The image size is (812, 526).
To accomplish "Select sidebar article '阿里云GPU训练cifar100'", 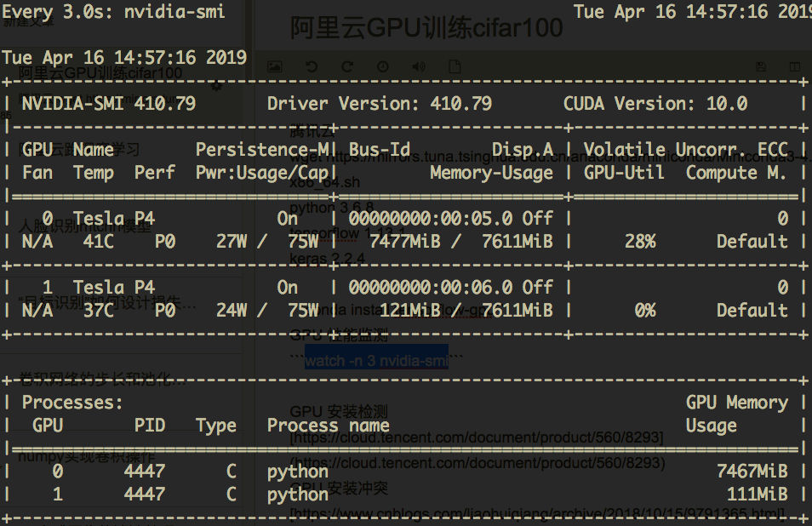I will coord(100,73).
